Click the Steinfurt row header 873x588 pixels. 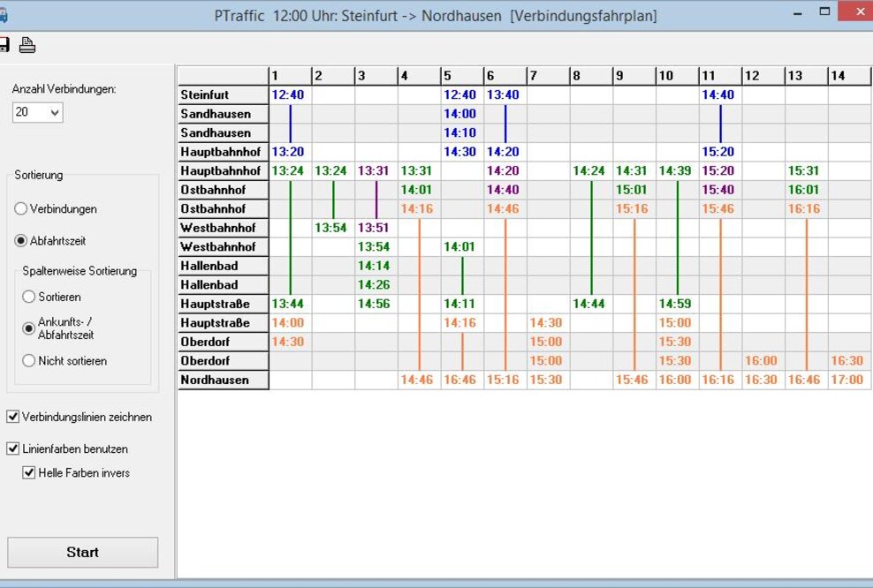(x=223, y=94)
